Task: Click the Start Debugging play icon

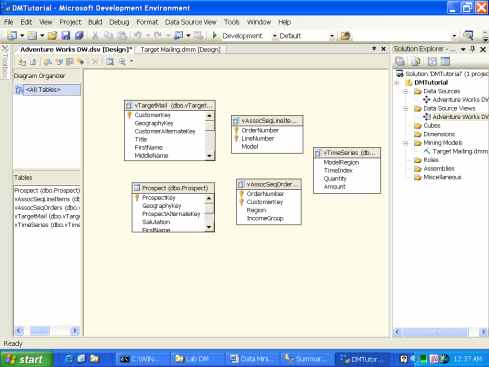Action: pos(215,35)
